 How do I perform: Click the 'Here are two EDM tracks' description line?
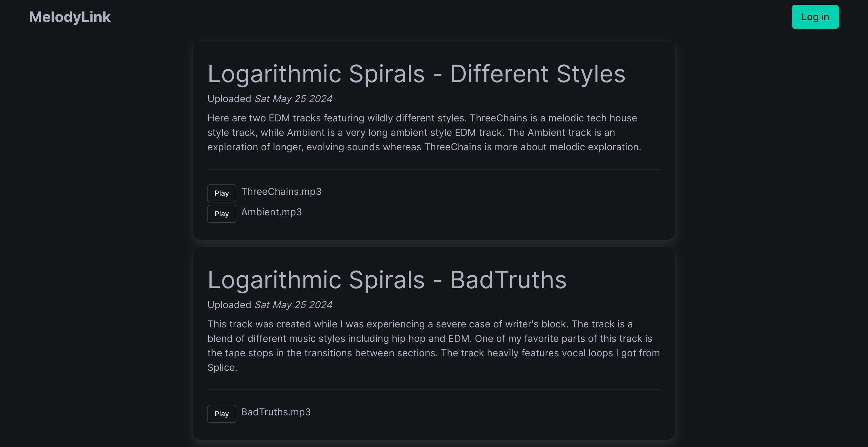(x=422, y=118)
